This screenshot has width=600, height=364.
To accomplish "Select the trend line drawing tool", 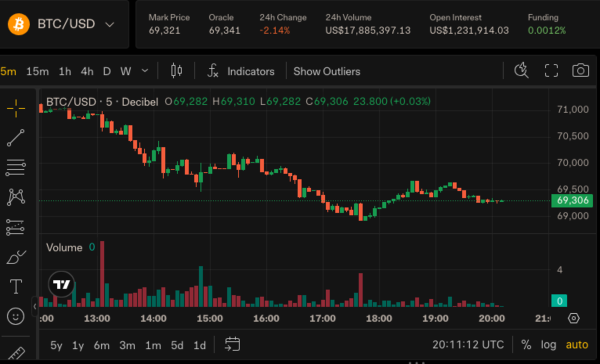I will pos(16,137).
